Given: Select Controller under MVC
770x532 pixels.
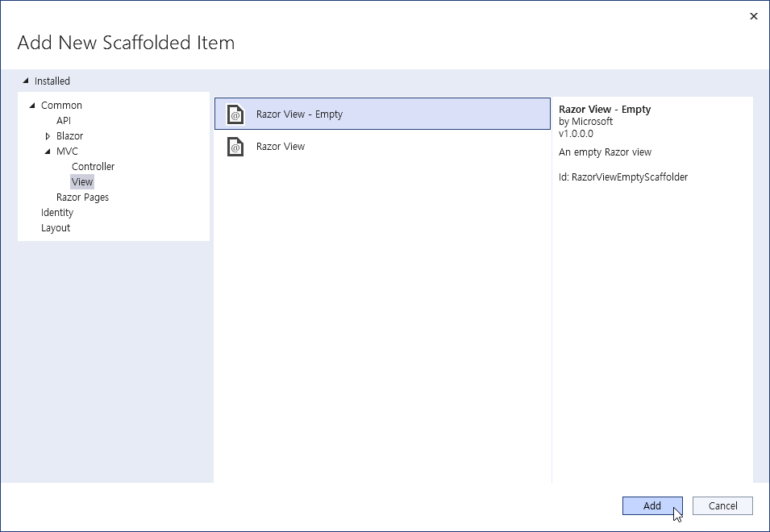Looking at the screenshot, I should click(93, 167).
